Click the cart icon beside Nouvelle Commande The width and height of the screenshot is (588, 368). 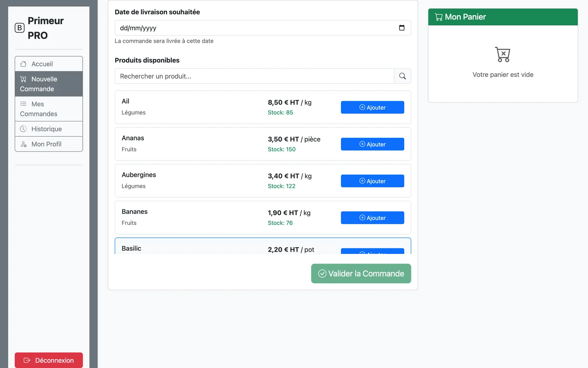23,79
